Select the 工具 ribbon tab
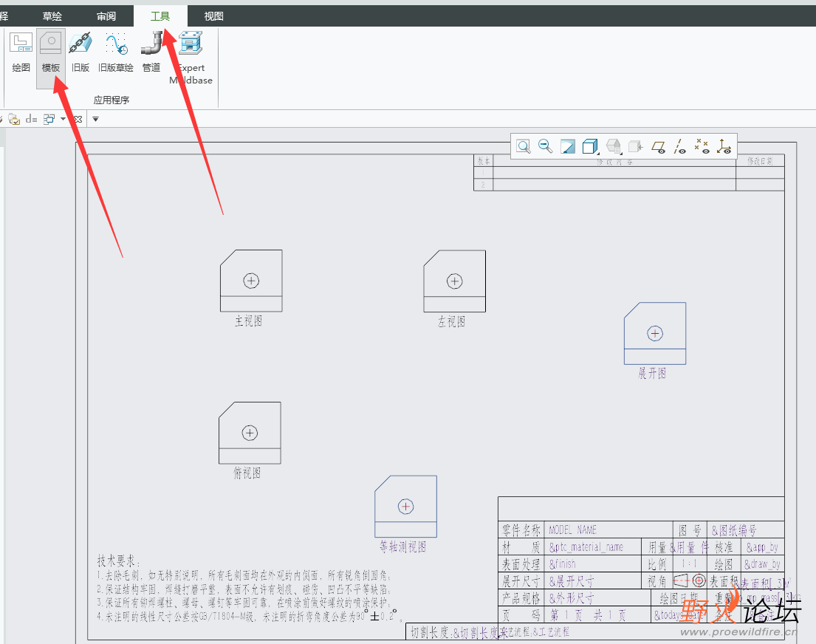The height and width of the screenshot is (644, 816). coord(160,16)
